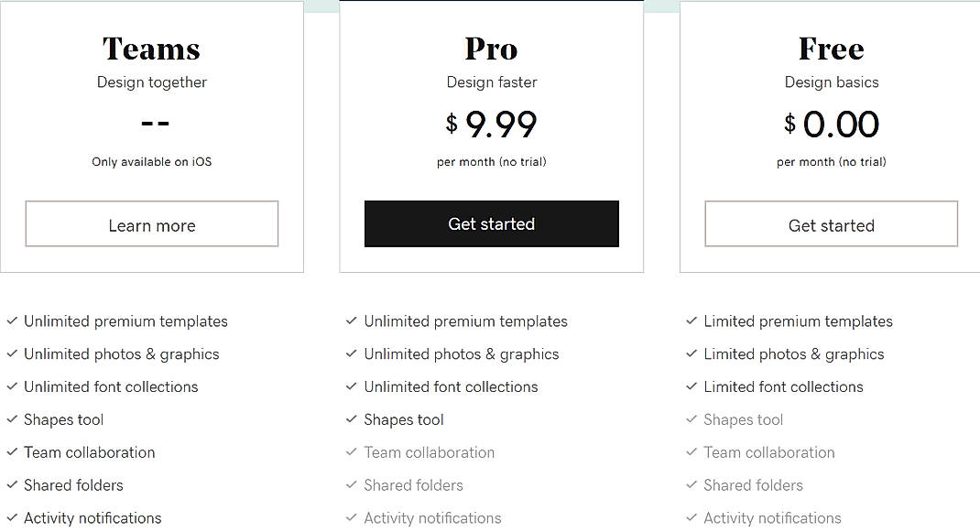980x532 pixels.
Task: Click the checkmark next to Shapes tool in Pro column
Action: pyautogui.click(x=352, y=419)
